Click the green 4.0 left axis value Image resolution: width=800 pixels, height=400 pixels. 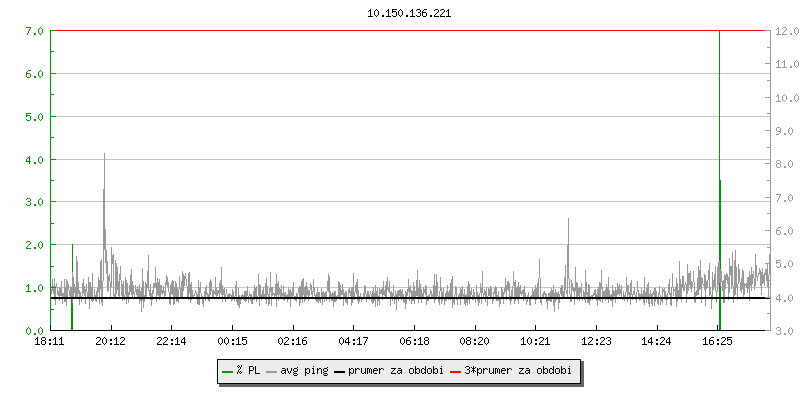(x=33, y=159)
